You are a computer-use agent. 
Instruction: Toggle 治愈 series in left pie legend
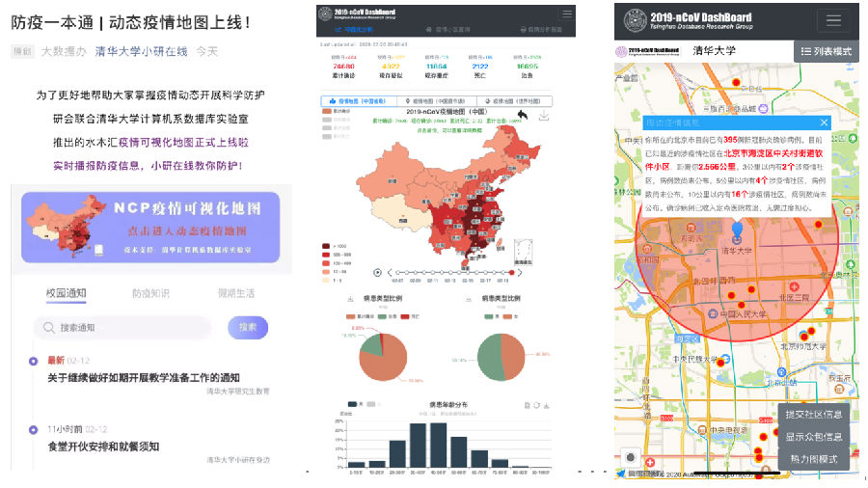click(387, 316)
